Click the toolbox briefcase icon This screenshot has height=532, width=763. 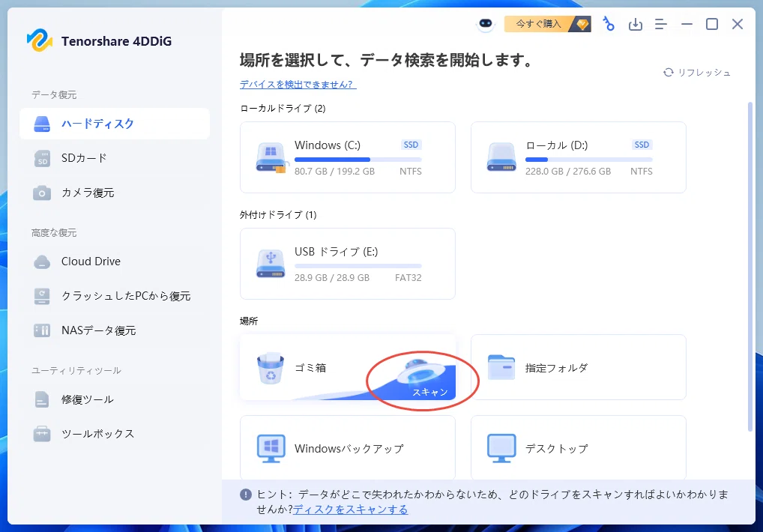(x=42, y=434)
